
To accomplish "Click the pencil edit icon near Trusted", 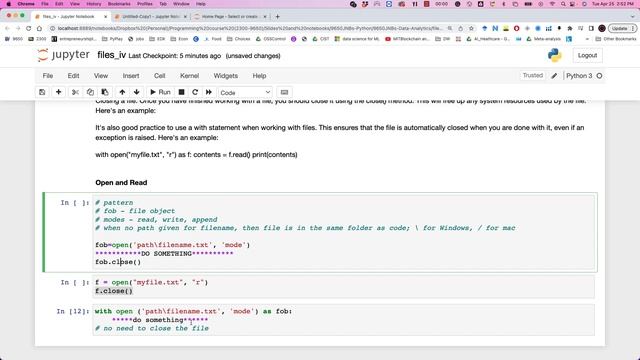I will coord(554,76).
